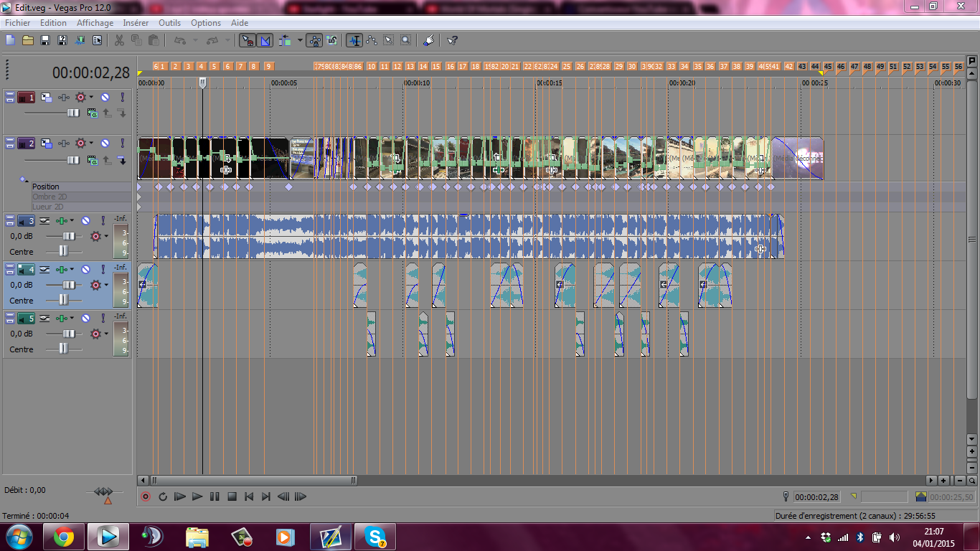Screen dimensions: 980x551
Task: Open Skype from the Windows taskbar
Action: 376,537
